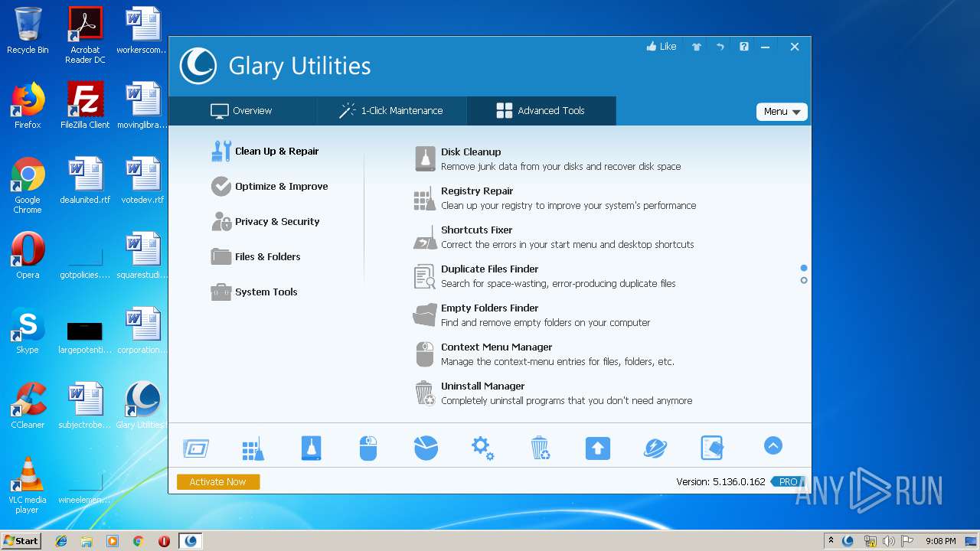Click the mouse icon in bottom toolbar
This screenshot has height=551, width=980.
(368, 448)
